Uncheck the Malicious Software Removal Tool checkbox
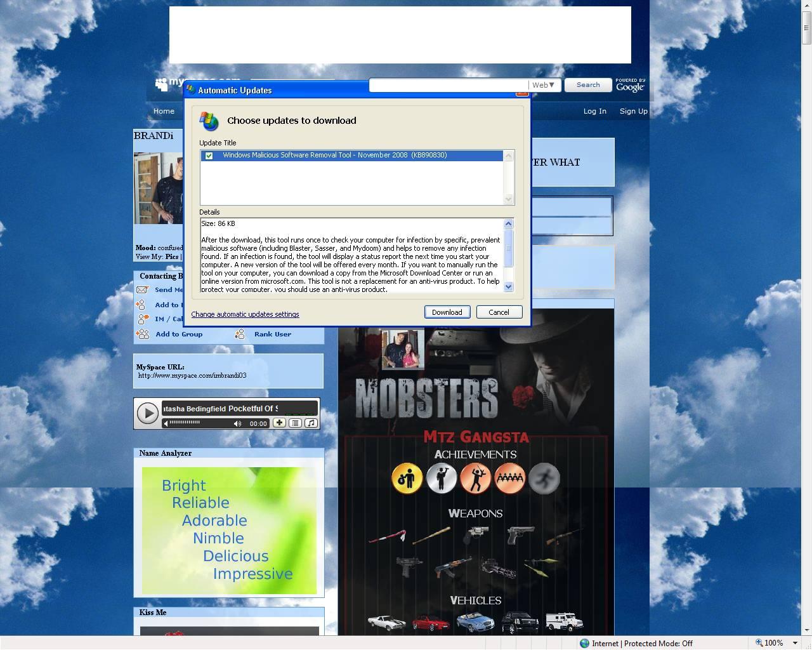Viewport: 812px width, 650px height. 209,156
